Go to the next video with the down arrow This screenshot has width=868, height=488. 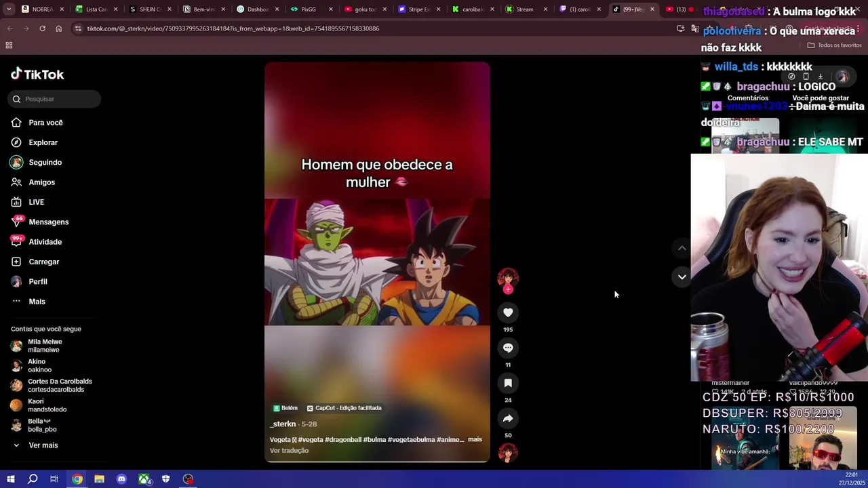click(x=682, y=277)
